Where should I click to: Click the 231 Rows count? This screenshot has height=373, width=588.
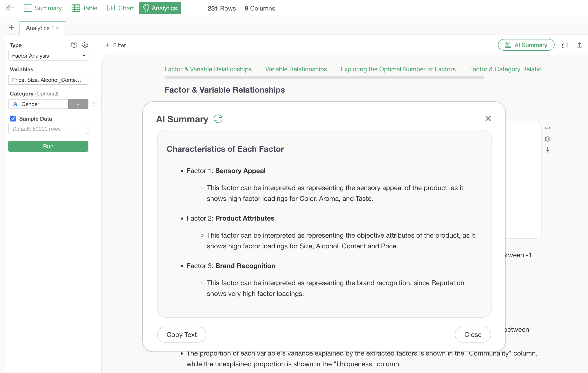click(222, 8)
